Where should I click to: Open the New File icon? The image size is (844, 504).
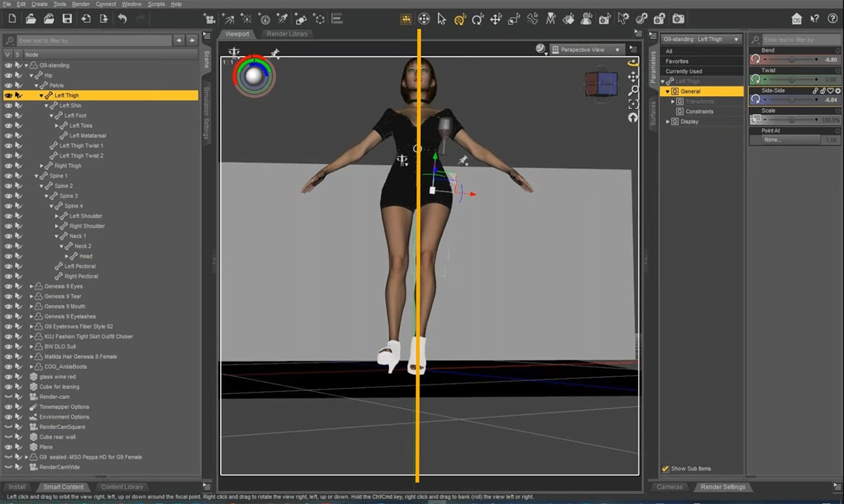tap(10, 19)
